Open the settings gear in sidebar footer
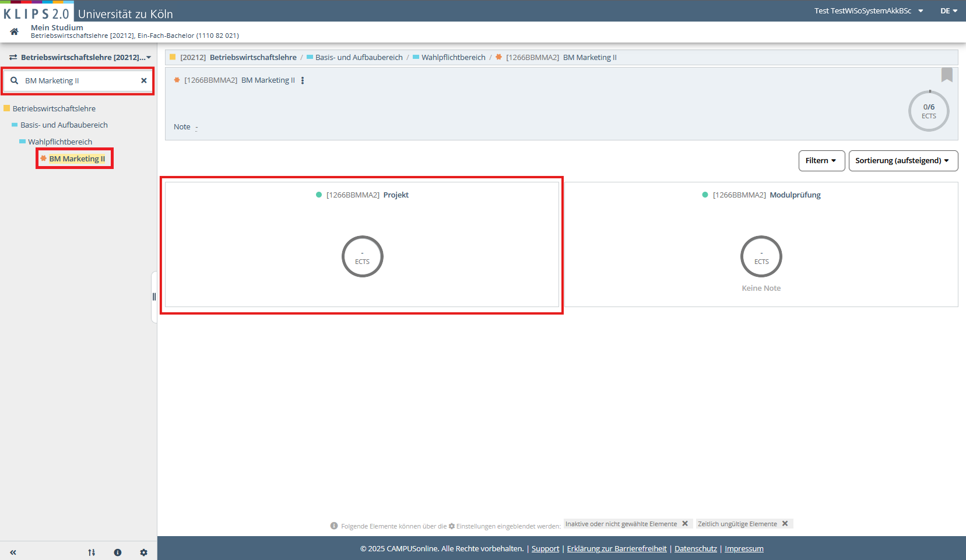966x560 pixels. point(144,552)
